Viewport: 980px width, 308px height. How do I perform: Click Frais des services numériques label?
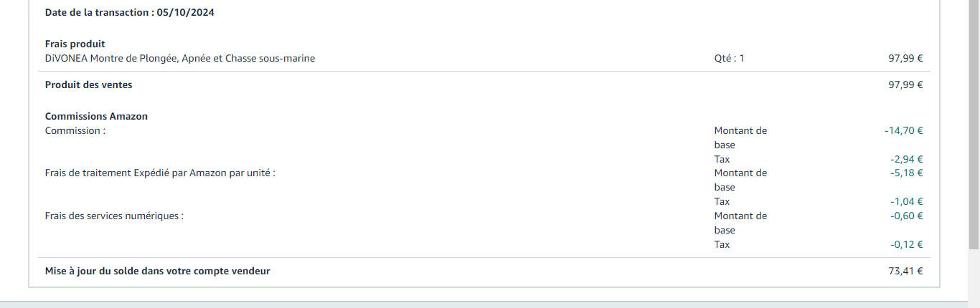[114, 216]
